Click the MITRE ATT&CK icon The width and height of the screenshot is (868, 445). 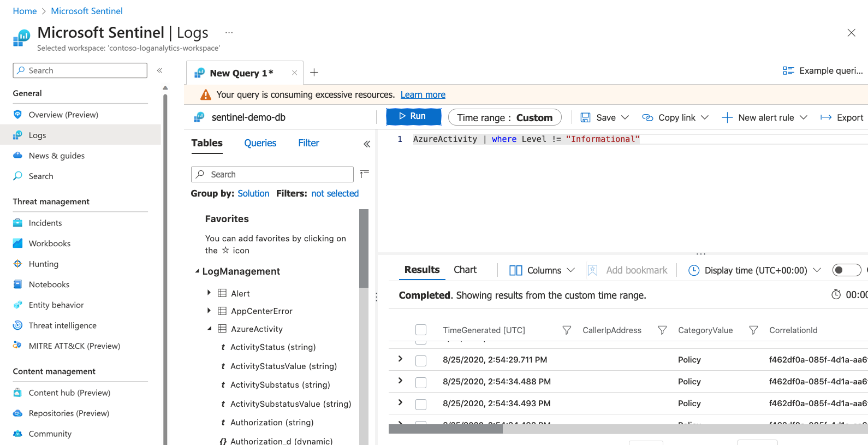17,346
